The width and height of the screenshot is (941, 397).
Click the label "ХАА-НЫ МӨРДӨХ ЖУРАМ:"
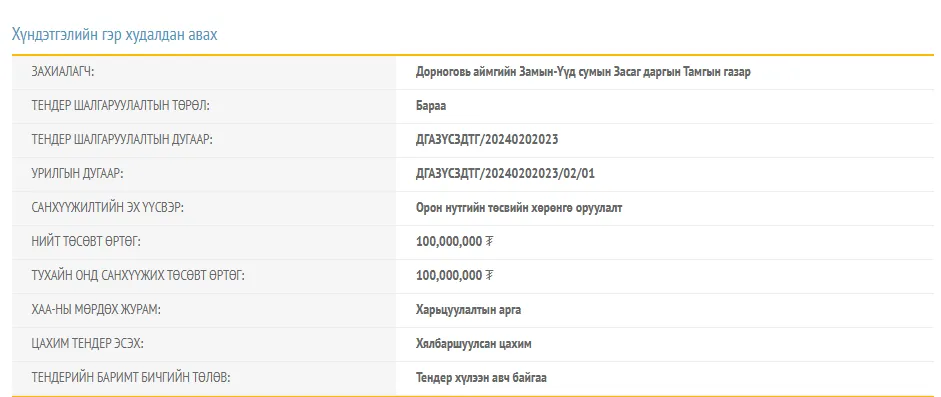coord(96,310)
